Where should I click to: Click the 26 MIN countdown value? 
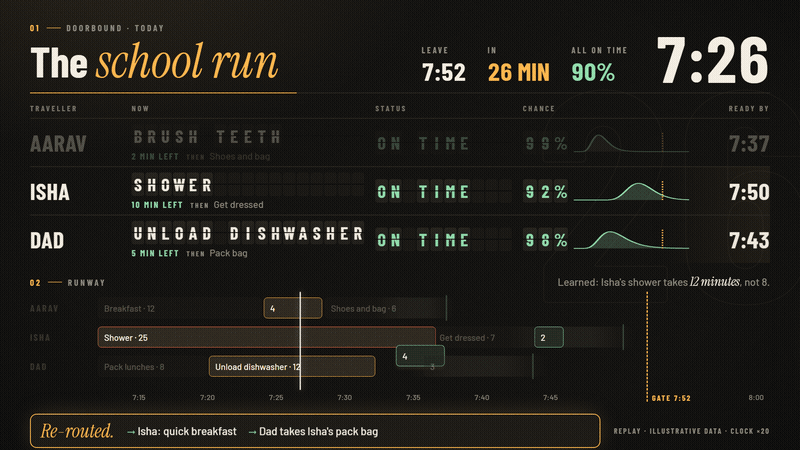click(x=518, y=72)
